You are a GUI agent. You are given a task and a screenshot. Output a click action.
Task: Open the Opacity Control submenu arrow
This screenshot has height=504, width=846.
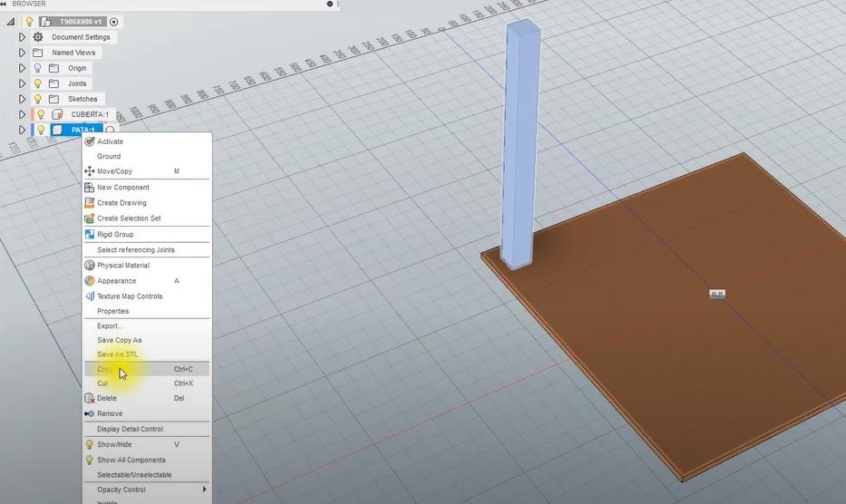(205, 489)
